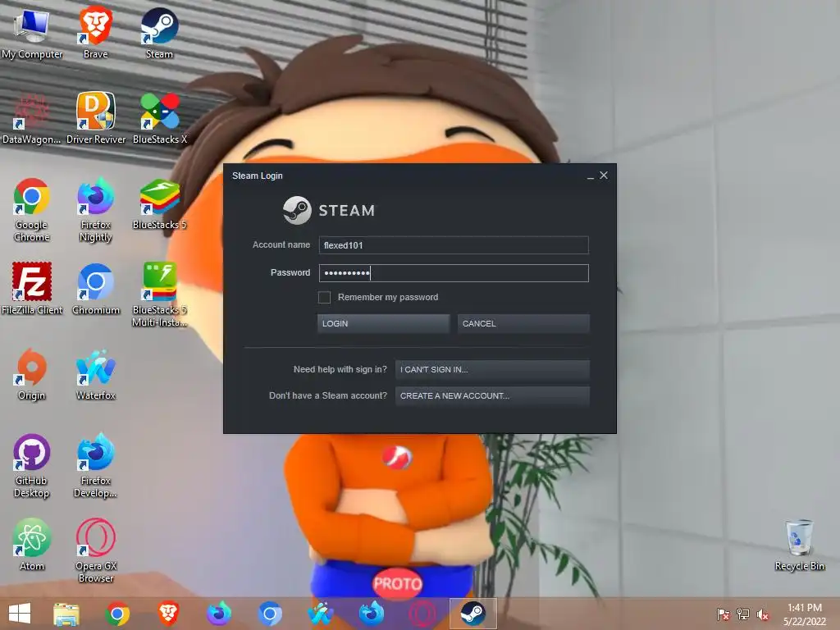Screen dimensions: 840x630
Task: Click the muted volume tray icon
Action: coord(763,614)
